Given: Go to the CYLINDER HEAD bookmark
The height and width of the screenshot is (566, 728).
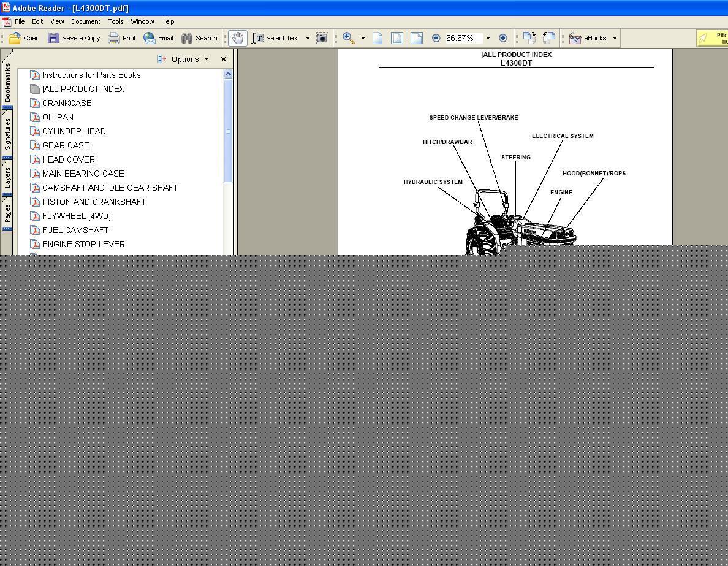Looking at the screenshot, I should 74,131.
